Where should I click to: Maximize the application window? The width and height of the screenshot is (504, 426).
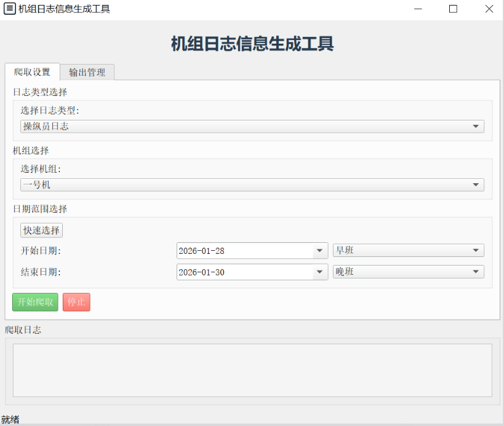[x=454, y=9]
